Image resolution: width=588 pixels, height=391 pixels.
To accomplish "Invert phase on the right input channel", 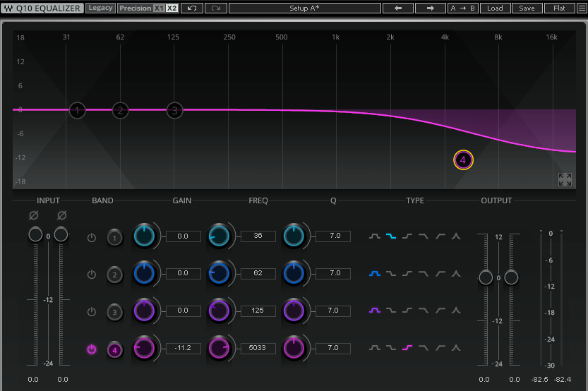I will tap(62, 215).
